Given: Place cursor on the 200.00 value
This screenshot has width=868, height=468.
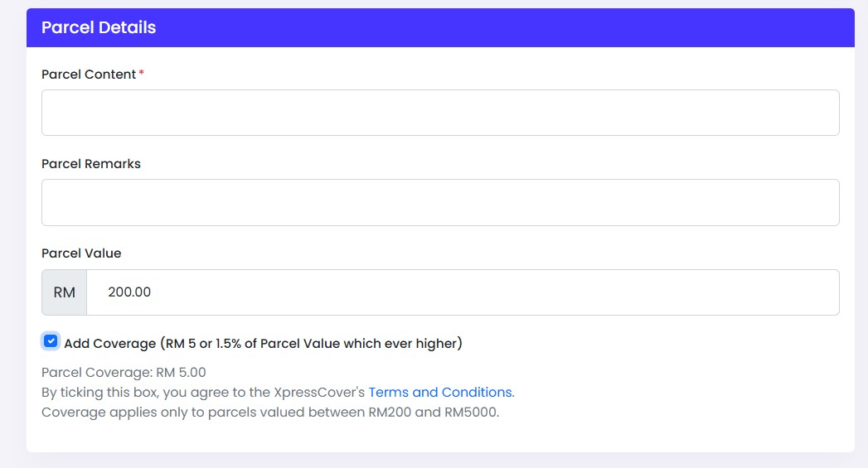Looking at the screenshot, I should click(x=129, y=292).
